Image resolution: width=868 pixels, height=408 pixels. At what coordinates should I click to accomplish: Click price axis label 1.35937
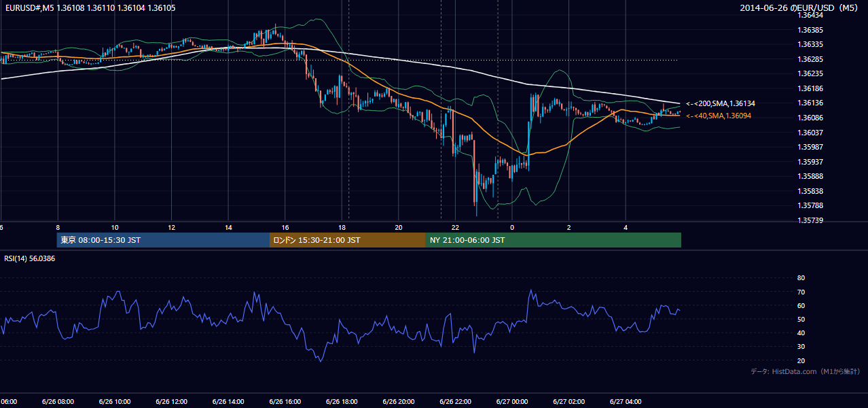(x=810, y=161)
